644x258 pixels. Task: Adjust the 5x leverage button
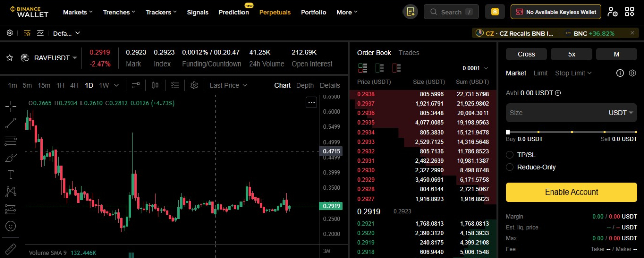pos(572,54)
